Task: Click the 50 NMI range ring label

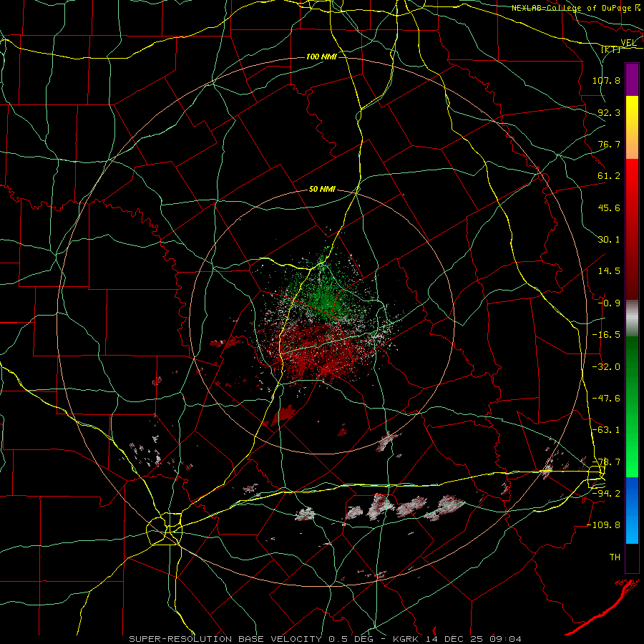Action: point(322,190)
